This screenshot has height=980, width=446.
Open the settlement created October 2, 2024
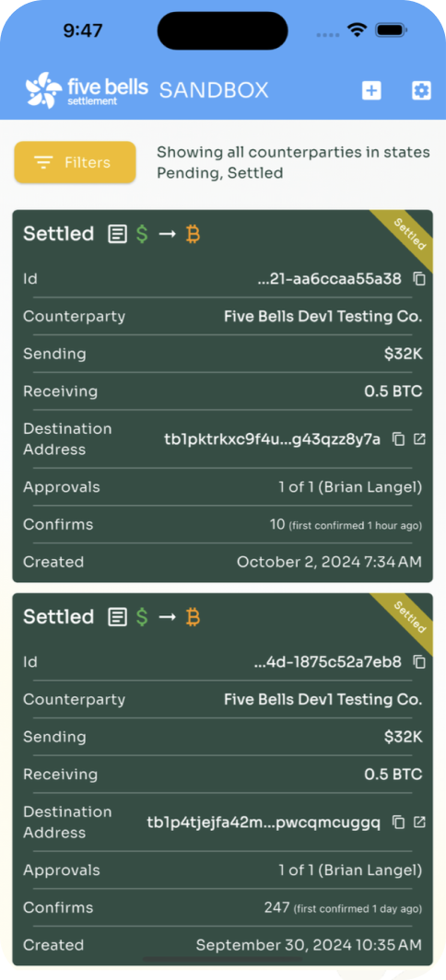point(223,396)
